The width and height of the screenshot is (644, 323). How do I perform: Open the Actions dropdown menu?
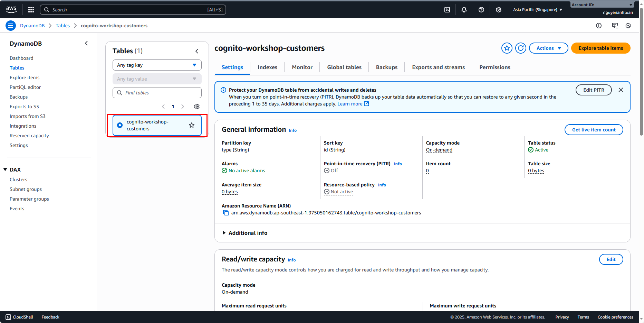(548, 48)
